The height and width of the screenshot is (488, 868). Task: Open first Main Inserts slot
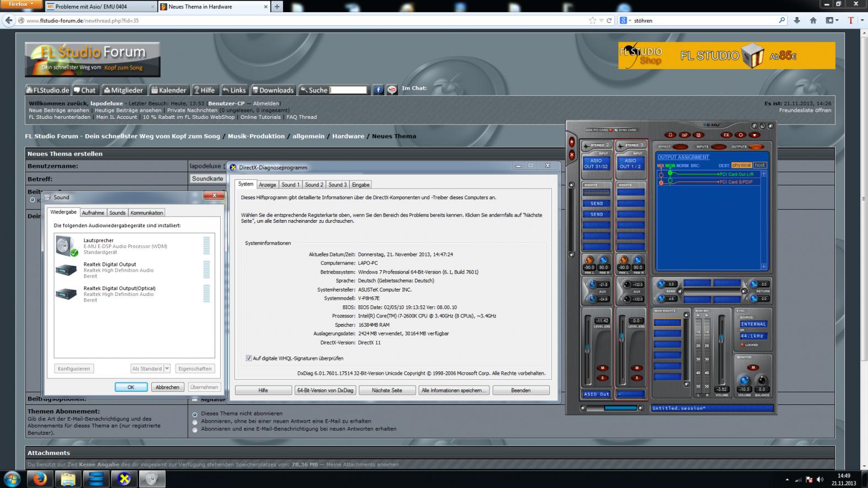coord(668,322)
